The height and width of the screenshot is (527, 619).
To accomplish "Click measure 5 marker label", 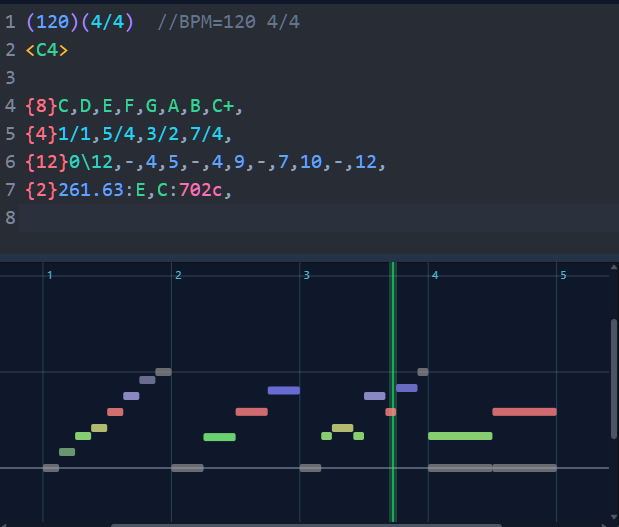I will click(x=563, y=275).
